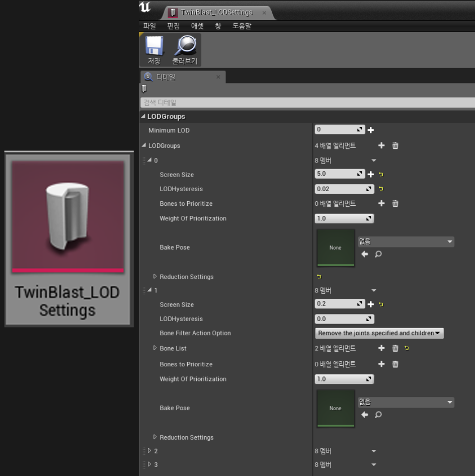
Task: Clear the Bone List array with trash icon
Action: tap(395, 348)
